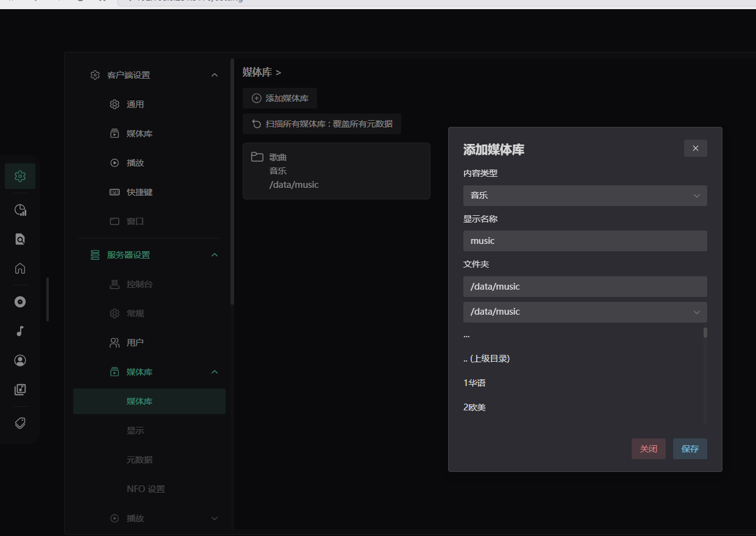Expand the bottom 播放 section in sidebar
The height and width of the screenshot is (536, 756).
tap(214, 518)
